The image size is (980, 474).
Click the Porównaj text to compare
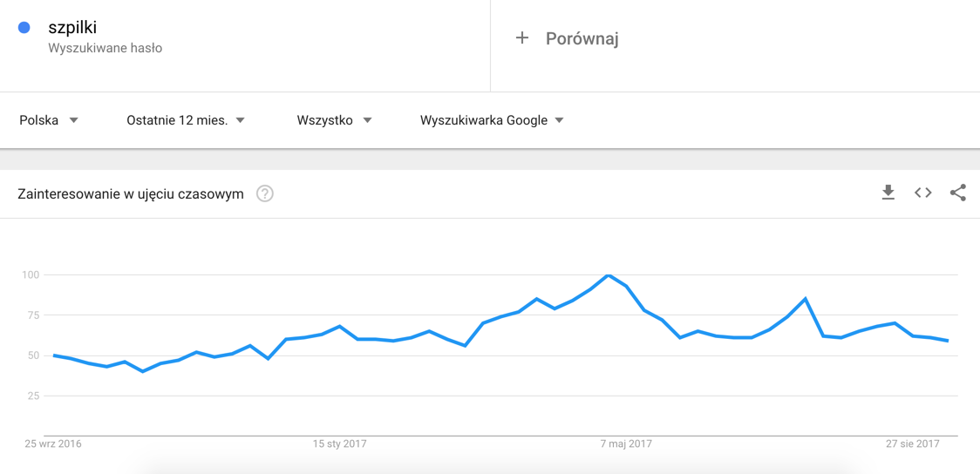(582, 38)
